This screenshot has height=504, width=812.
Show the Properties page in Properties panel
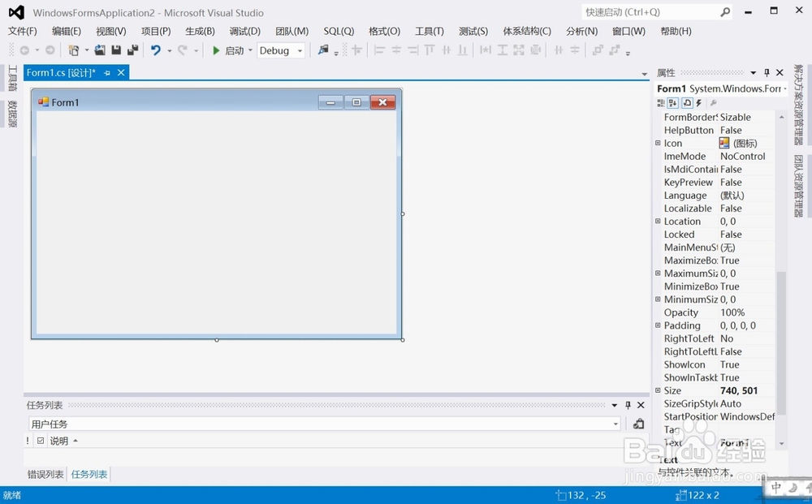pos(687,103)
